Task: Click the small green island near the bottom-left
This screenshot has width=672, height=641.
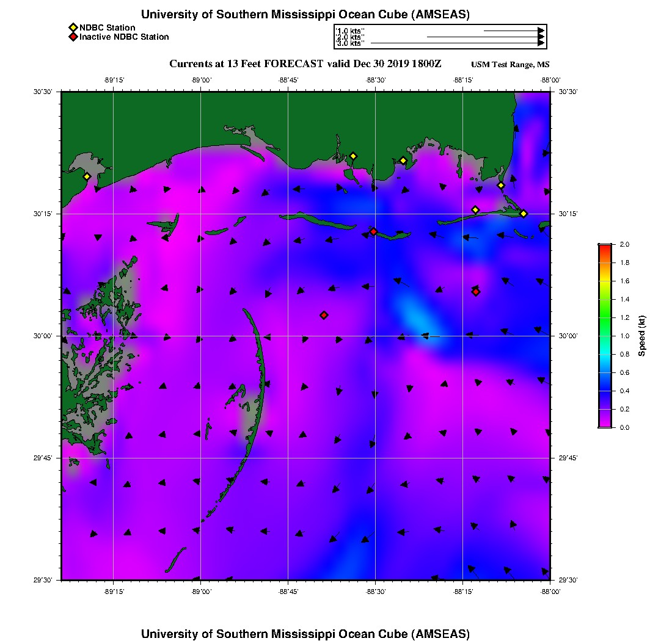Action: click(x=175, y=560)
